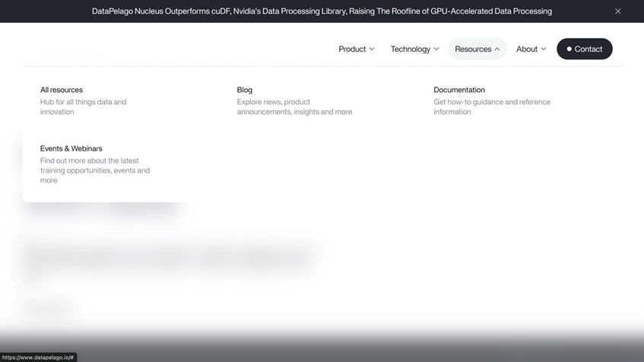
Task: Click 'Explore news, product announcements' description
Action: [294, 106]
